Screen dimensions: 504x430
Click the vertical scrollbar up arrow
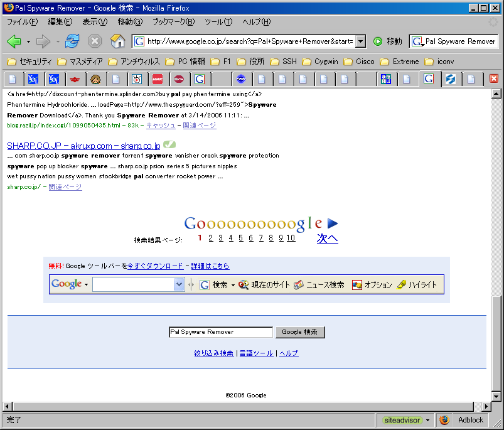[496, 94]
